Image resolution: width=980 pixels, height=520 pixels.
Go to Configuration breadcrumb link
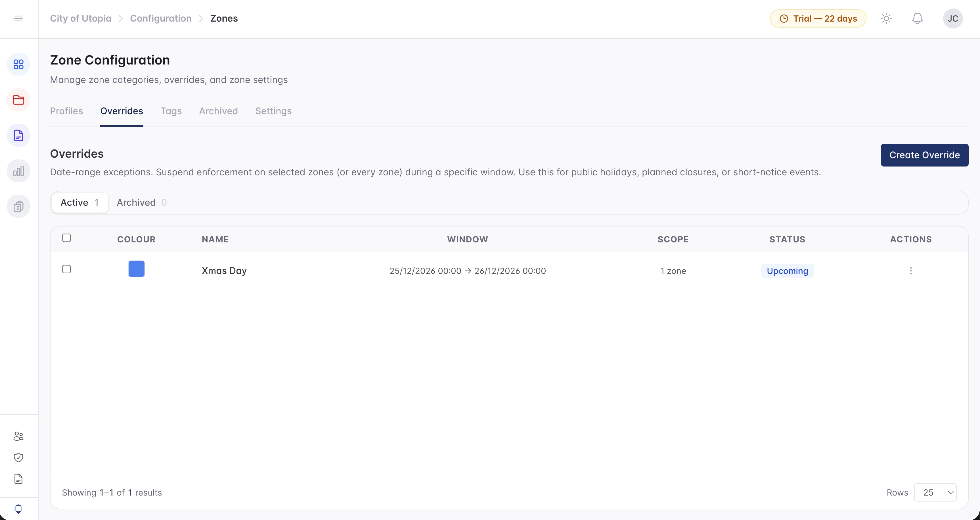click(161, 18)
